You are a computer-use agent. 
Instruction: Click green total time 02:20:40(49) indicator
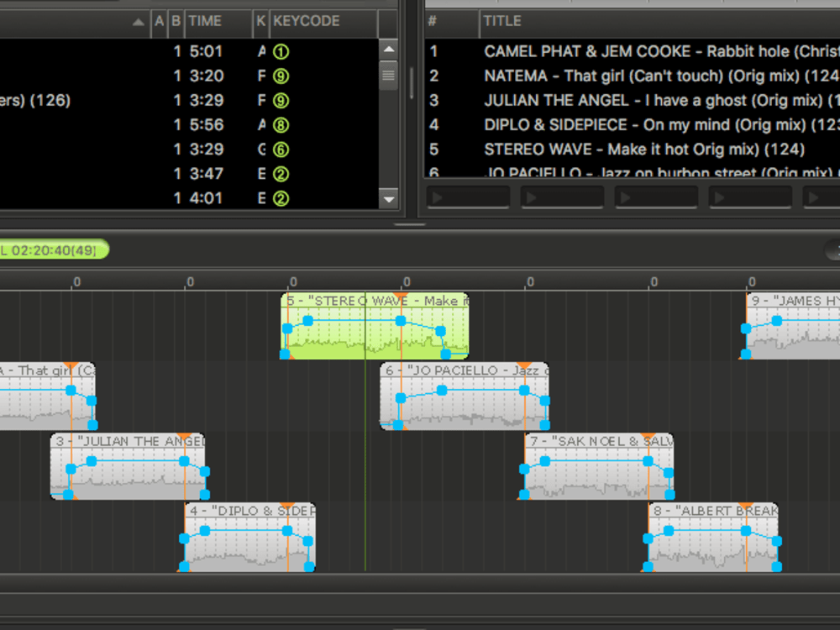pyautogui.click(x=54, y=249)
